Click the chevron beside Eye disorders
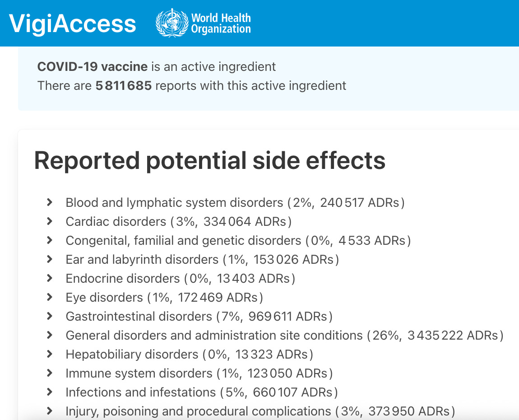This screenshot has height=420, width=519. [49, 297]
